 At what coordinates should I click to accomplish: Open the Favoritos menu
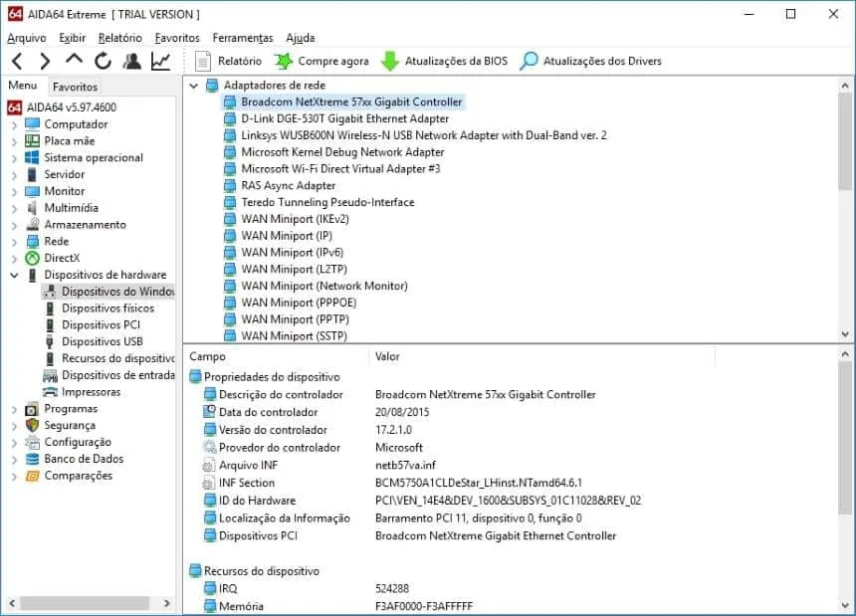[x=177, y=38]
